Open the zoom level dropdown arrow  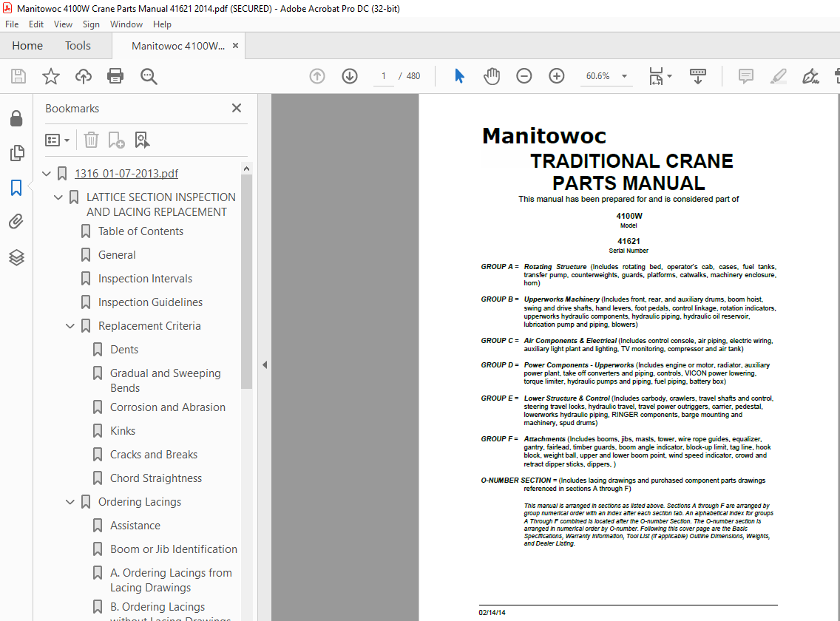click(624, 76)
